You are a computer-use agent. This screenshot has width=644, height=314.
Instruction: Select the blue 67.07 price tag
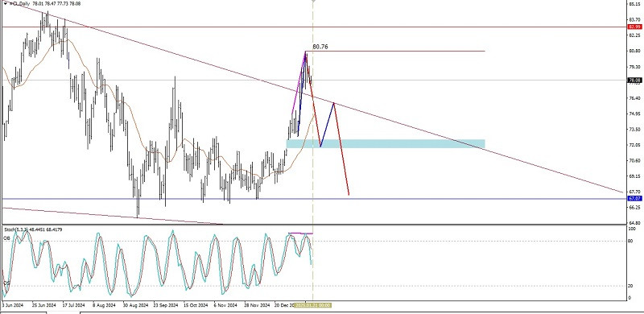(634, 199)
